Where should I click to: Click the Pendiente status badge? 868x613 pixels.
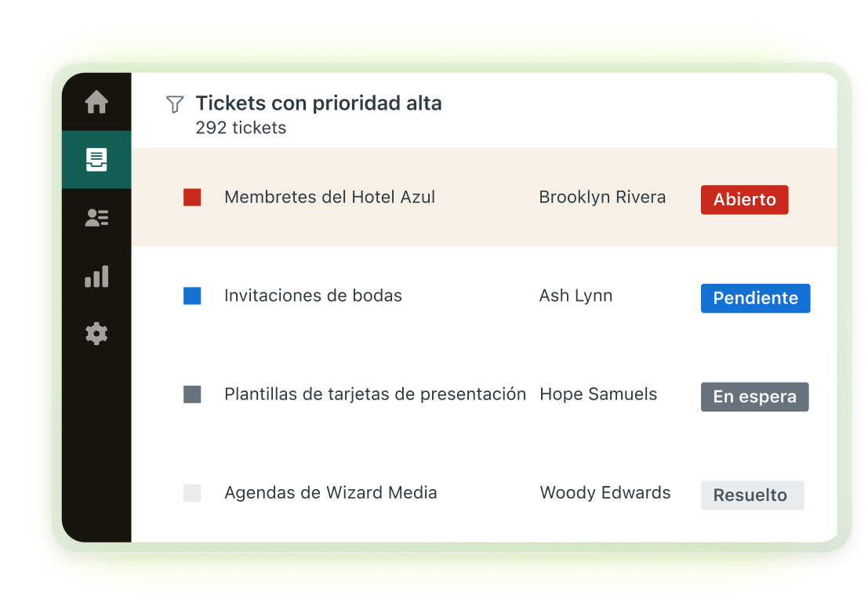[x=756, y=298]
